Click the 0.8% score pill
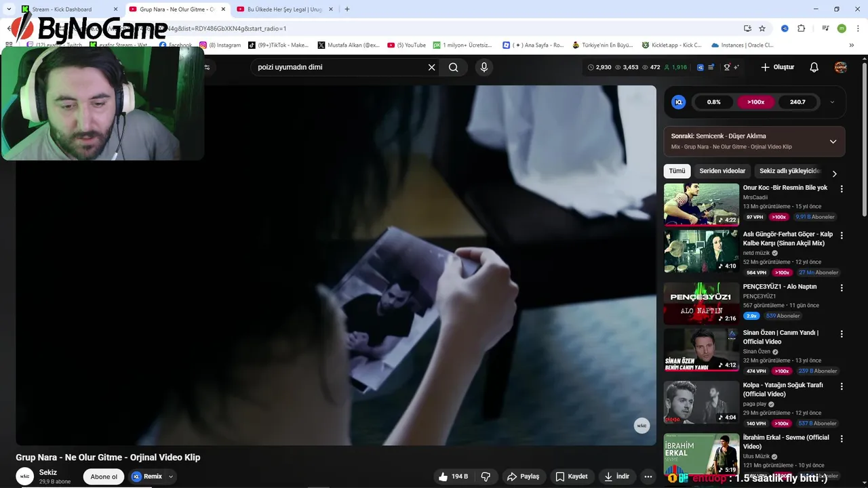This screenshot has width=868, height=488. pyautogui.click(x=713, y=102)
